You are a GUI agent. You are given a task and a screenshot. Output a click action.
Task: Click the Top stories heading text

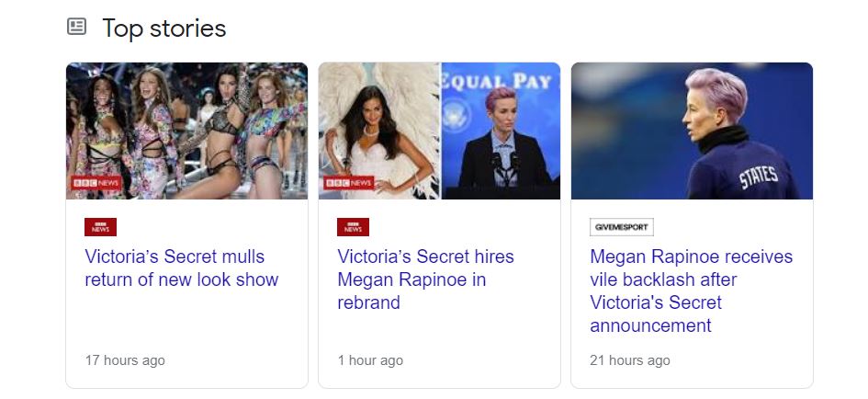point(163,28)
